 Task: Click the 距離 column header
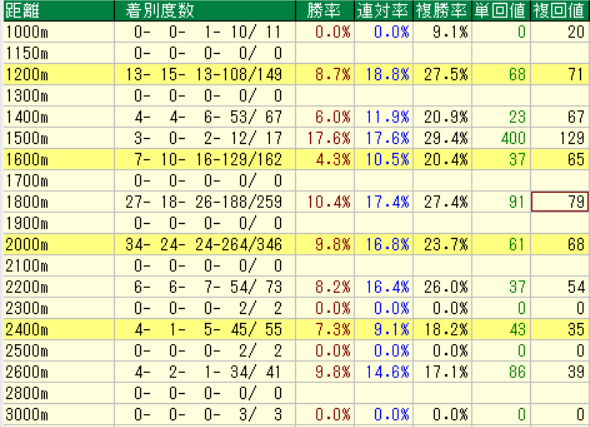[x=59, y=11]
